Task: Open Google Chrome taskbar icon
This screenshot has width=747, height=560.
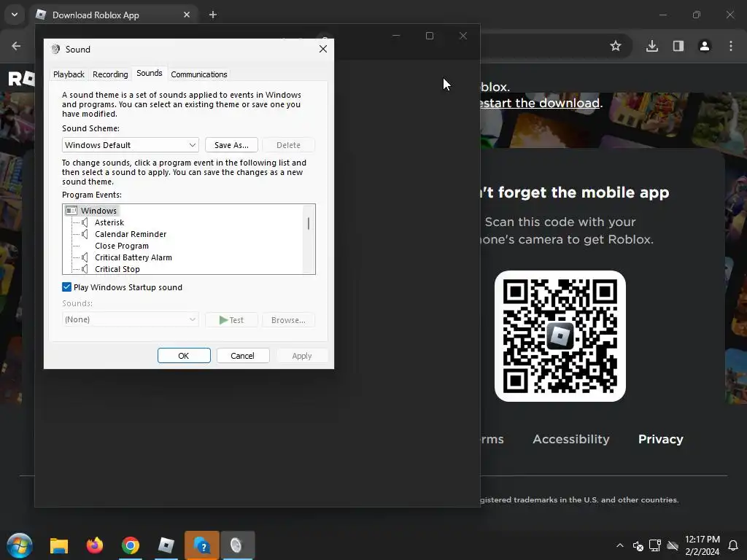Action: click(130, 545)
